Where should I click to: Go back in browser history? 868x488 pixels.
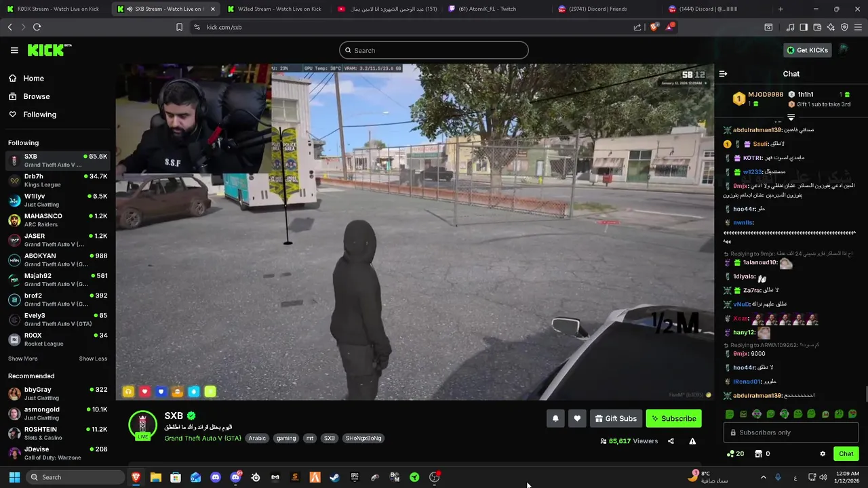[x=9, y=27]
